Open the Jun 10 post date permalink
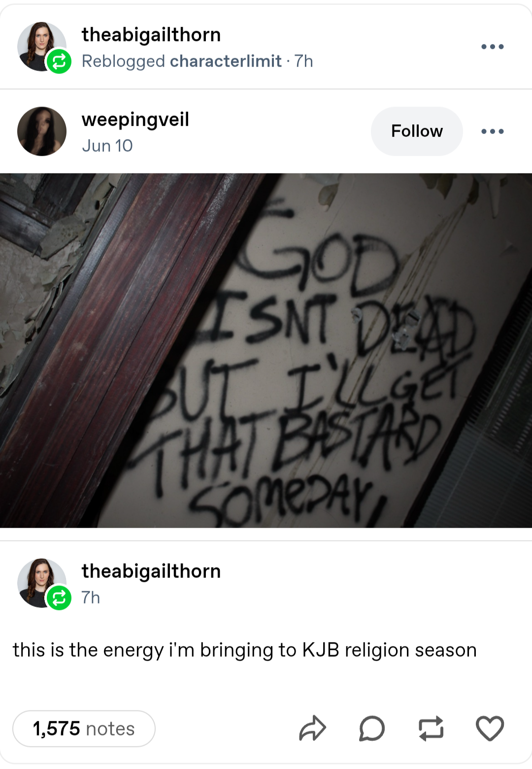532x769 pixels. click(x=107, y=146)
